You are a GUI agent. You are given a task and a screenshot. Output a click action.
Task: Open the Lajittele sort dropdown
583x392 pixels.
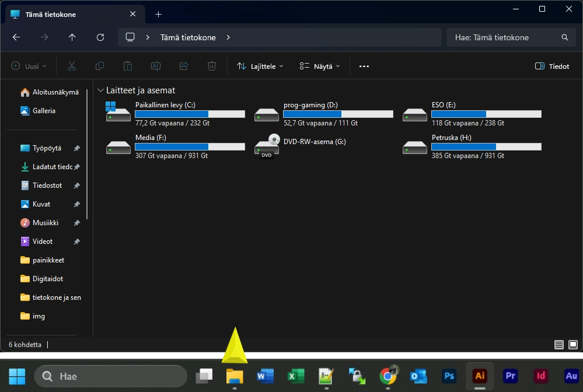(260, 66)
